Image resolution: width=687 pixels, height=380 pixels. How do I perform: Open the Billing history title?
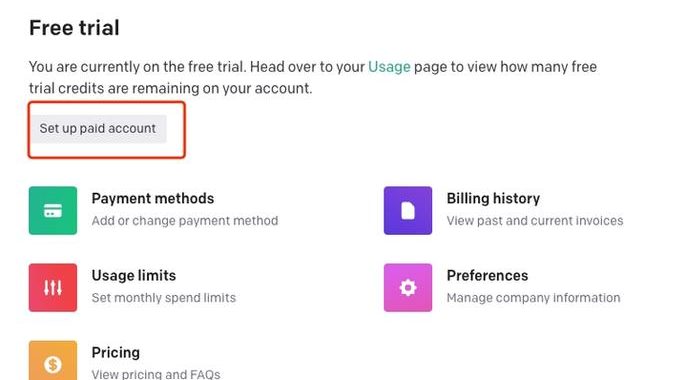[x=493, y=199]
